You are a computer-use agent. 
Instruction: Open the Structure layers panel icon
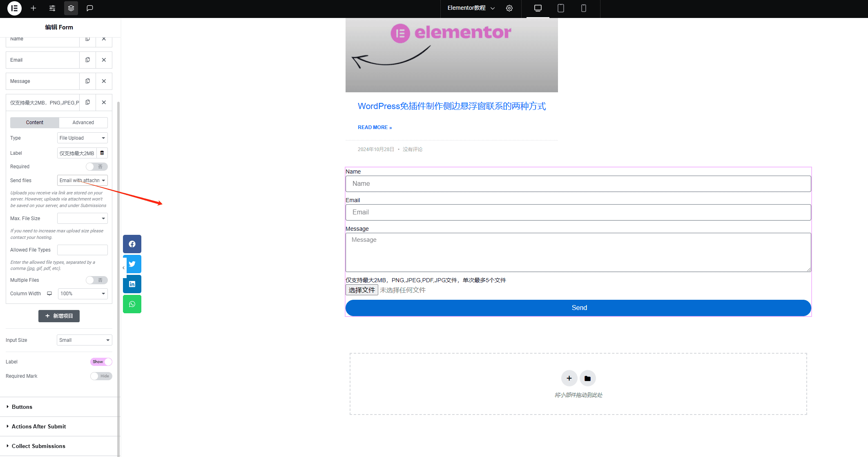tap(71, 8)
